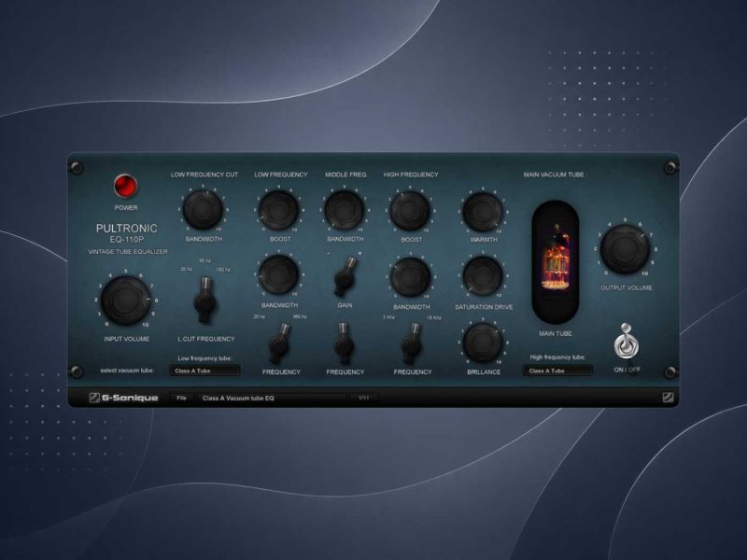Click the MAIN TUBE vacuum tube display

coord(555,262)
